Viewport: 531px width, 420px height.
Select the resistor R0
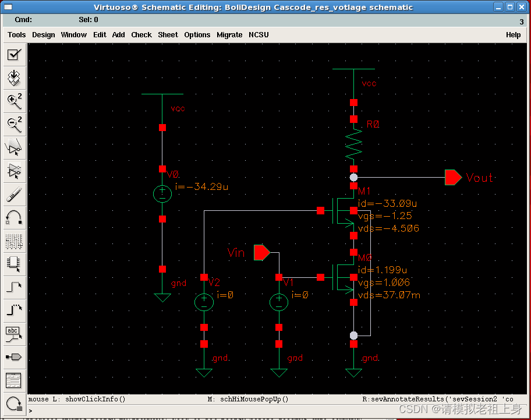[353, 144]
